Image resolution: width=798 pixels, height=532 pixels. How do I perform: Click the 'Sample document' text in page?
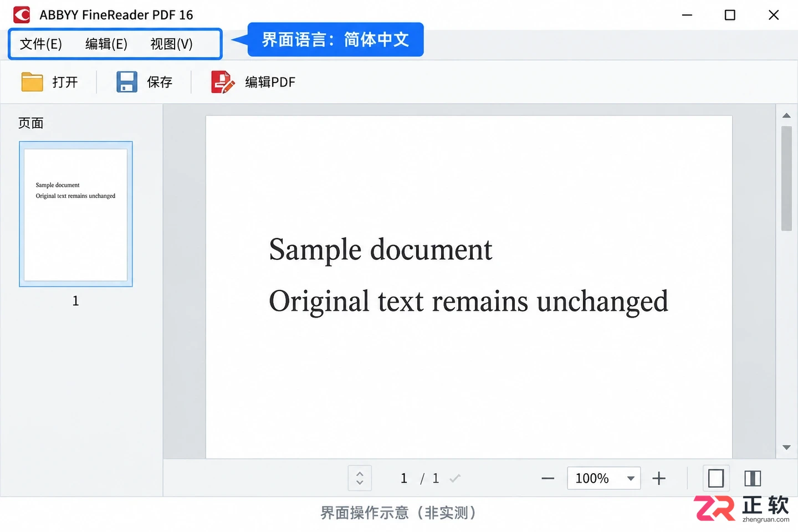[x=381, y=250]
